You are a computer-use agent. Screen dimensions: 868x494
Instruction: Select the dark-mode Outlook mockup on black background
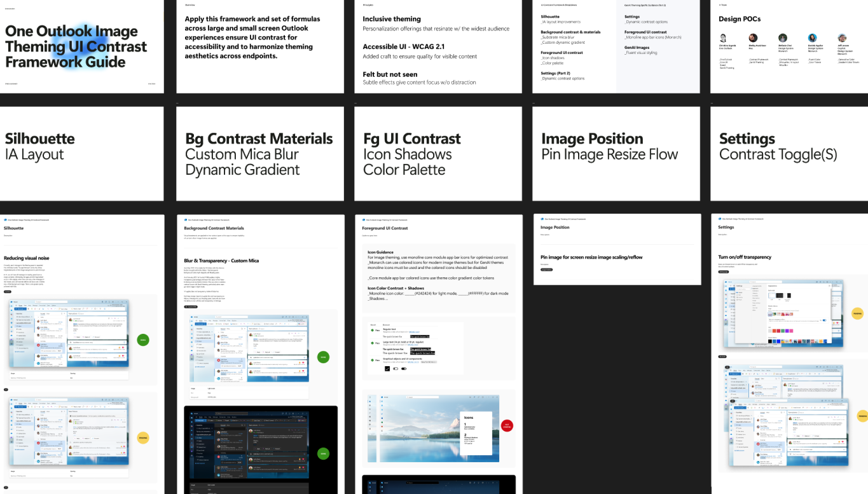pos(250,446)
